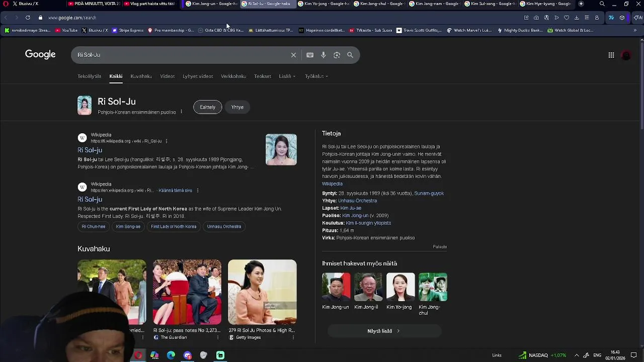Open the Getty Images photo thumbnail
The height and width of the screenshot is (362, 644).
coord(262,292)
